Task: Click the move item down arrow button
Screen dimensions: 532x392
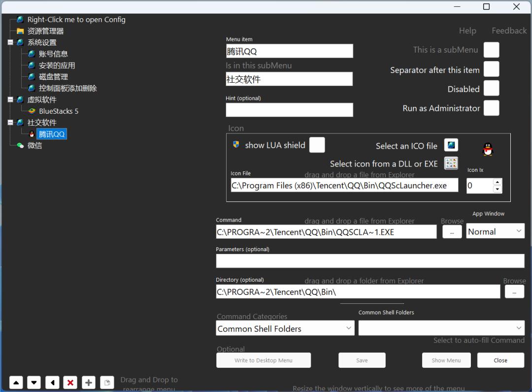Action: pyautogui.click(x=34, y=383)
